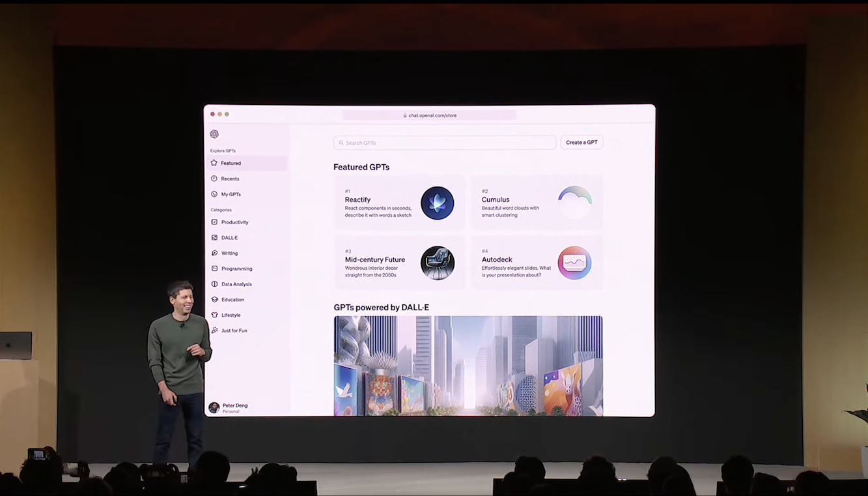
Task: Click the chat.openai.com/store address bar
Action: 429,115
